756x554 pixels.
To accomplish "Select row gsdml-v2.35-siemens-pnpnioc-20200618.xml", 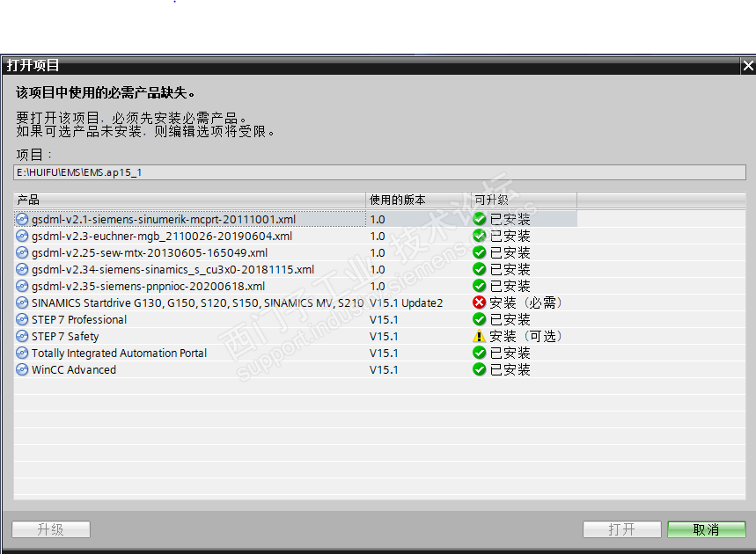I will tap(379, 286).
